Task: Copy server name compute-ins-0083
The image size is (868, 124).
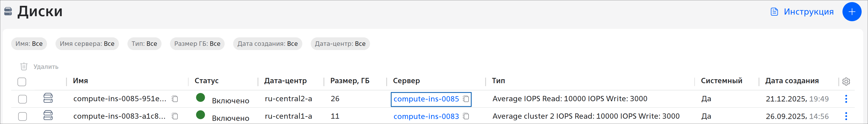Action: [466, 116]
